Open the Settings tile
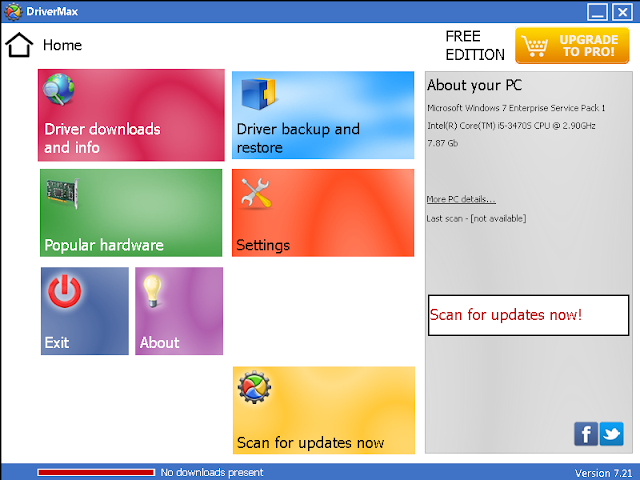The image size is (640, 480). coord(323,213)
